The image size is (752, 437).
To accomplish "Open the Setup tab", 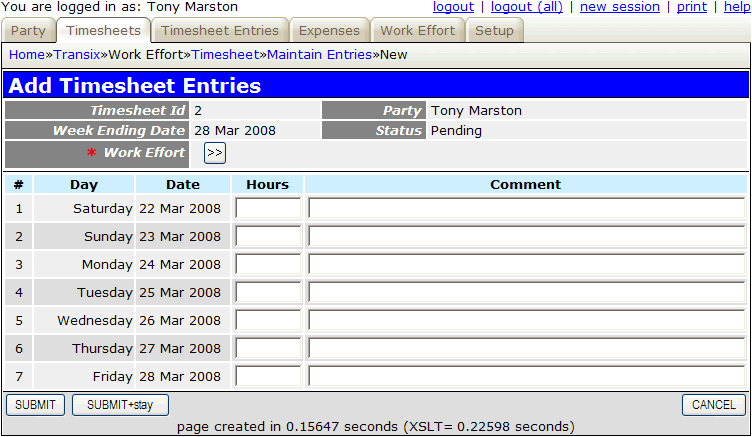I will [494, 31].
